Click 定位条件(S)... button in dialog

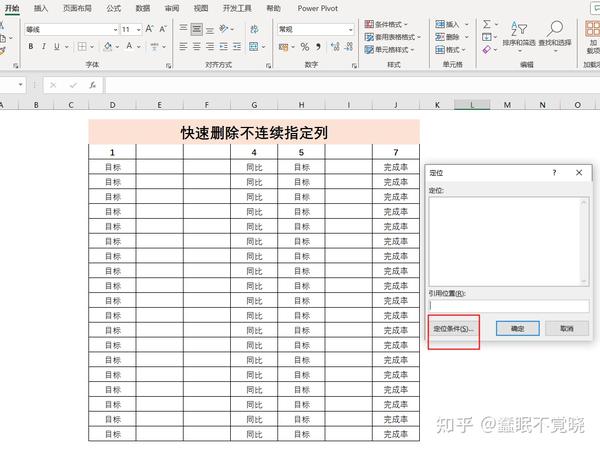pos(453,329)
